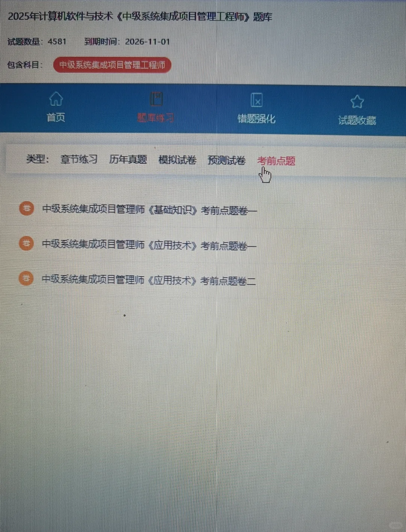Switch to the 章节练习 tab
The height and width of the screenshot is (532, 406).
tap(78, 159)
